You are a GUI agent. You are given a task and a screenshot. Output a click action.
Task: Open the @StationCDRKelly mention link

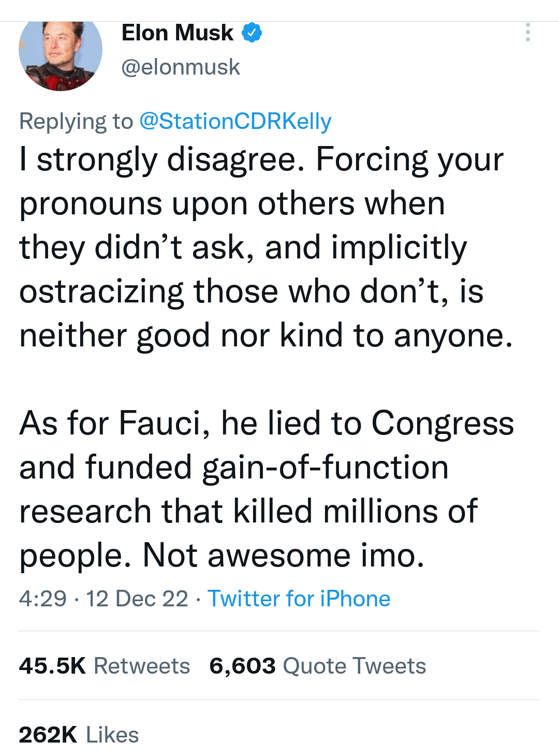coord(236,121)
